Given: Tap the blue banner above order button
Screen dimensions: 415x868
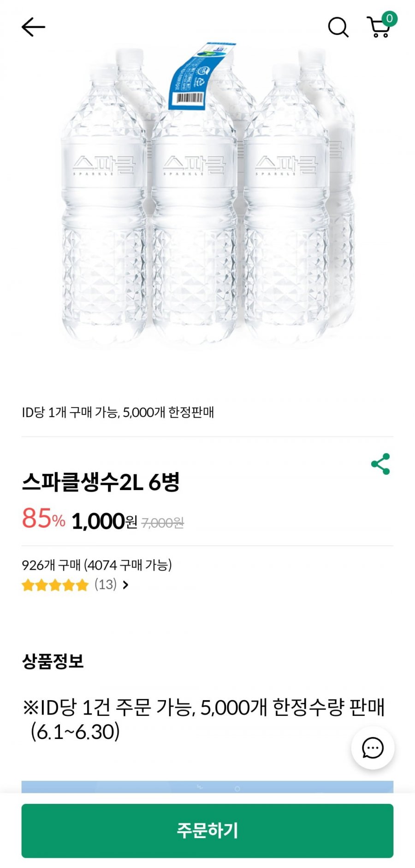Looking at the screenshot, I should click(207, 787).
